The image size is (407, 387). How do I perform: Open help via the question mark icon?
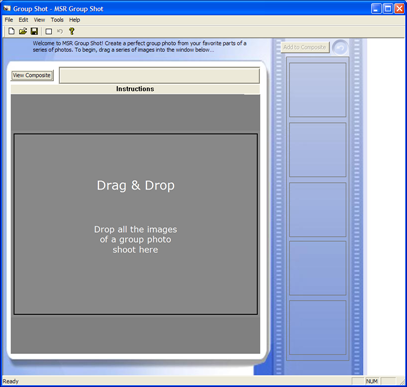[x=71, y=31]
